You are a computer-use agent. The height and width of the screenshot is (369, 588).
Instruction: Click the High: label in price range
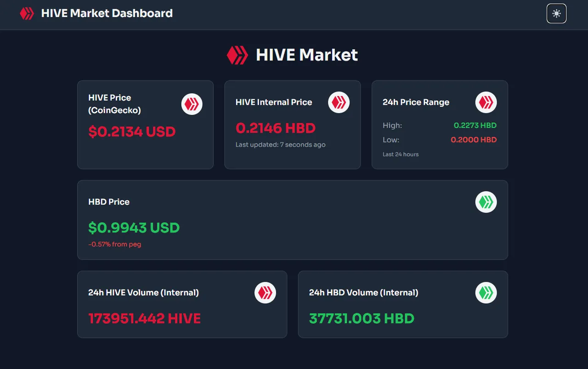click(392, 125)
